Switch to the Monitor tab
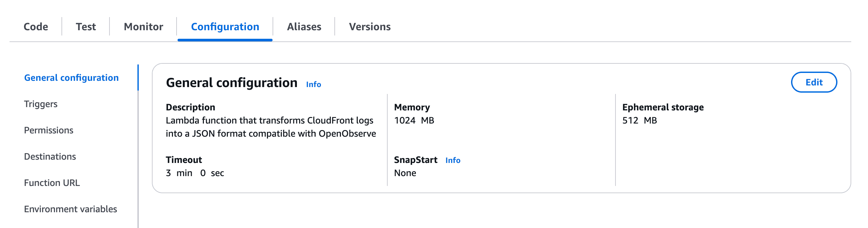The image size is (868, 228). click(143, 27)
